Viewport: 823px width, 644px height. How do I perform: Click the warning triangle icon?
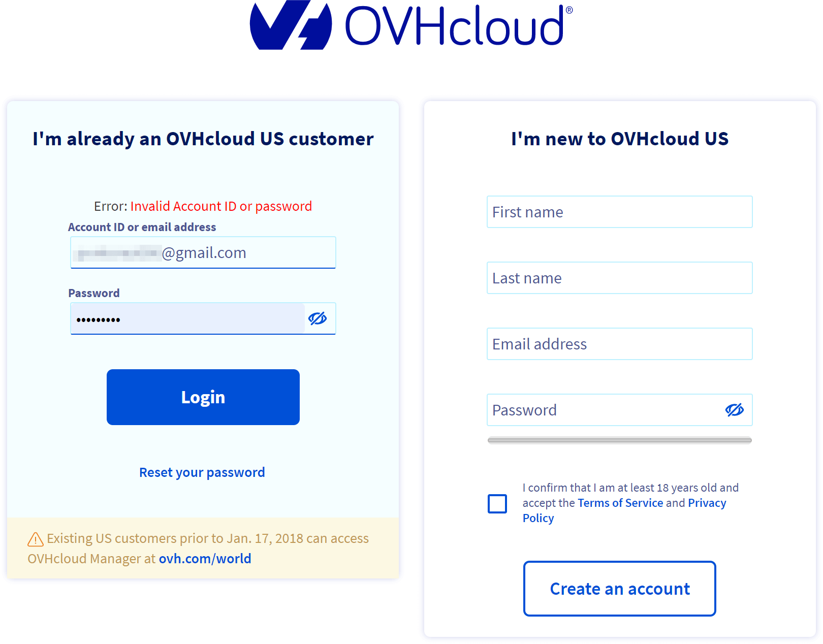pos(35,539)
